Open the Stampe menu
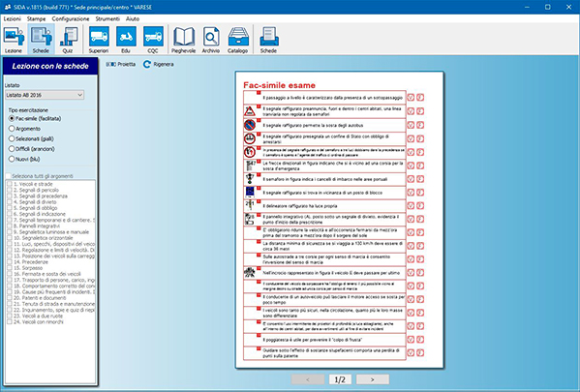The height and width of the screenshot is (392, 580). (36, 18)
